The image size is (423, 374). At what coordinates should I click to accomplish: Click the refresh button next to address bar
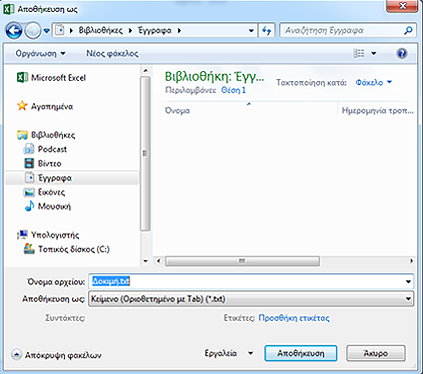[x=267, y=31]
